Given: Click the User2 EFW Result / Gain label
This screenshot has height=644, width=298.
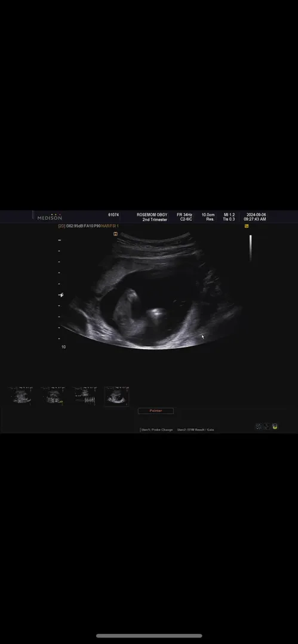Looking at the screenshot, I should pyautogui.click(x=195, y=429).
